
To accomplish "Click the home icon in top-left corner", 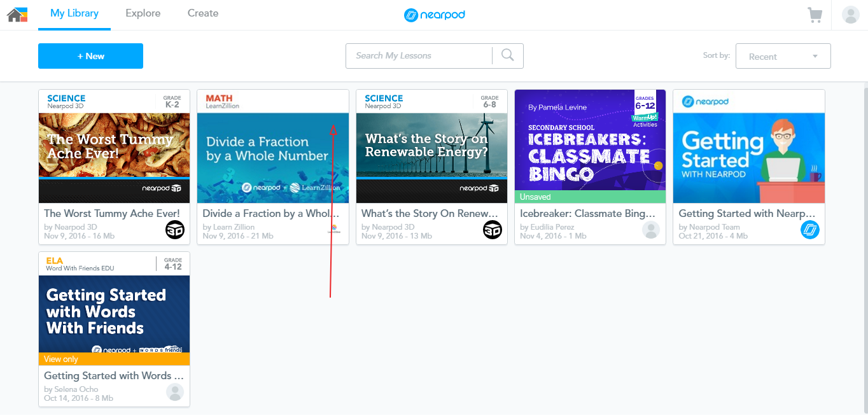I will click(x=17, y=14).
